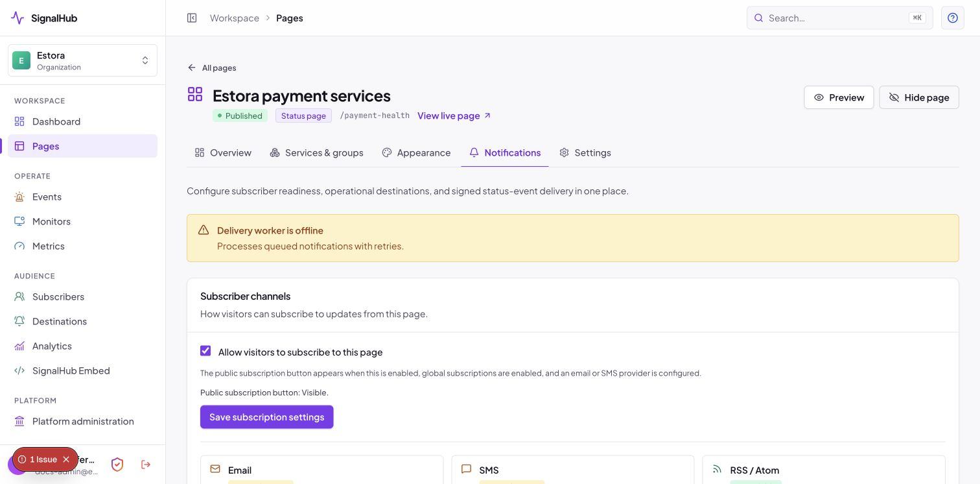Click the Destinations bell icon

point(19,321)
